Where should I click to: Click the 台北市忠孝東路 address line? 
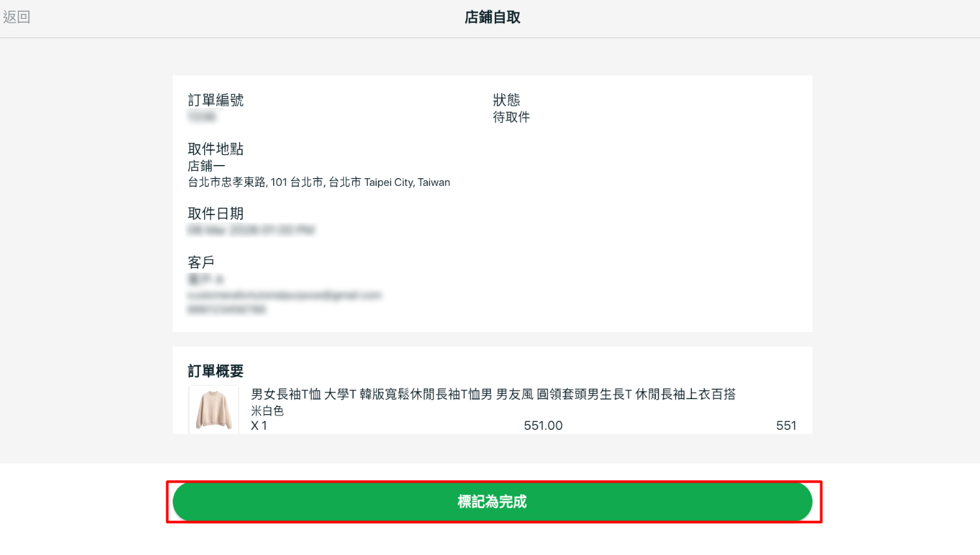[319, 183]
